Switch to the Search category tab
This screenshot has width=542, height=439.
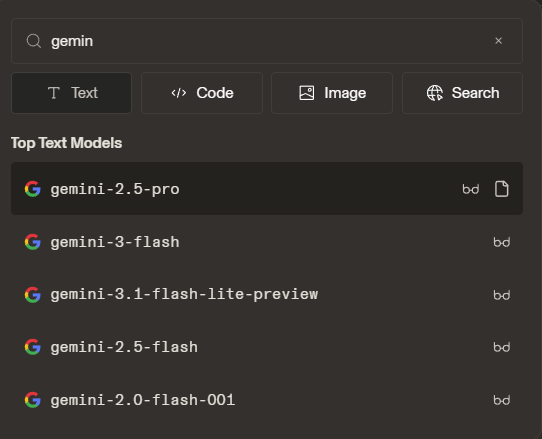(x=462, y=93)
